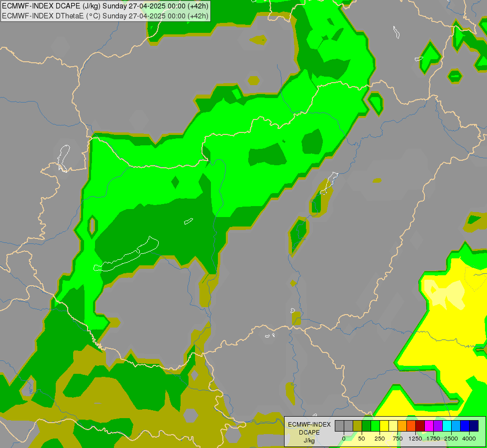The width and height of the screenshot is (487, 448).
Task: Click the legend value label 250
Action: 380,439
